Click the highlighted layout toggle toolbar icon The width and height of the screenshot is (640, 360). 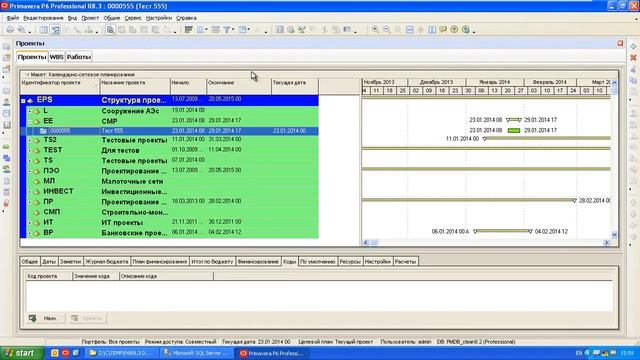pos(55,30)
